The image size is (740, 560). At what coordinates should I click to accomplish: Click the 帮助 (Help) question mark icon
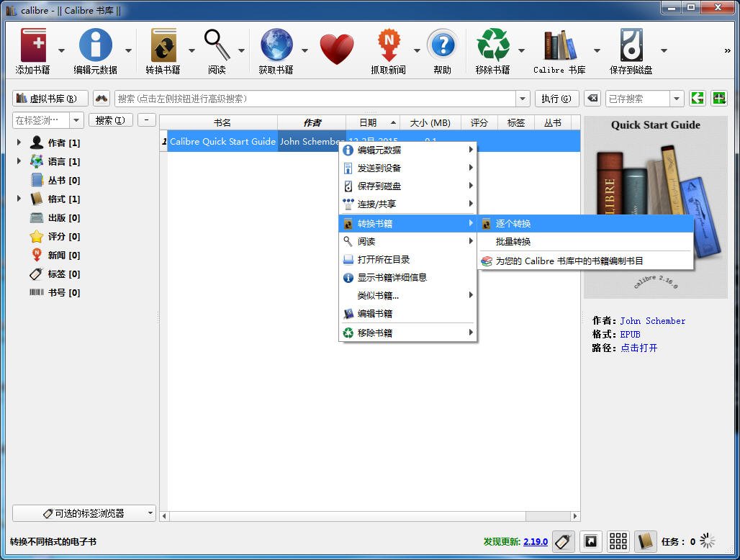pyautogui.click(x=442, y=46)
